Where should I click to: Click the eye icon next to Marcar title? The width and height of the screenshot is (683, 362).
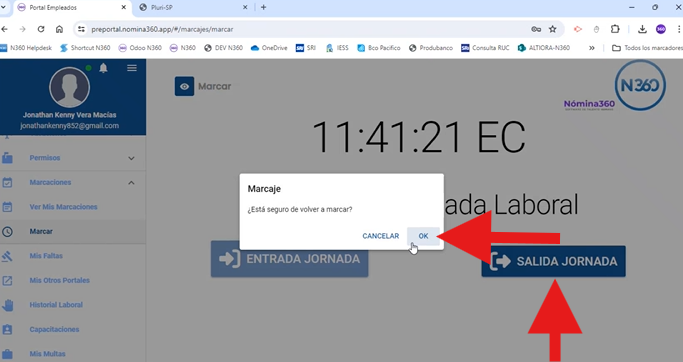tap(184, 86)
